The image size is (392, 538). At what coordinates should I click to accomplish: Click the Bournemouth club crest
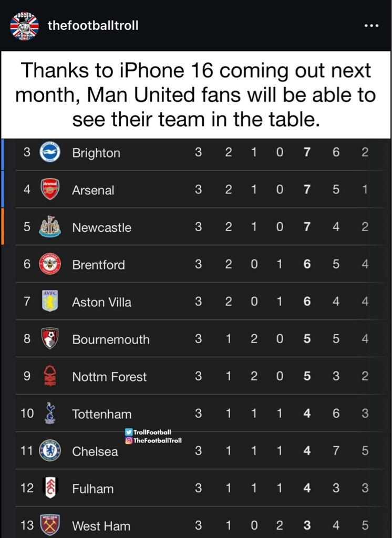(50, 339)
